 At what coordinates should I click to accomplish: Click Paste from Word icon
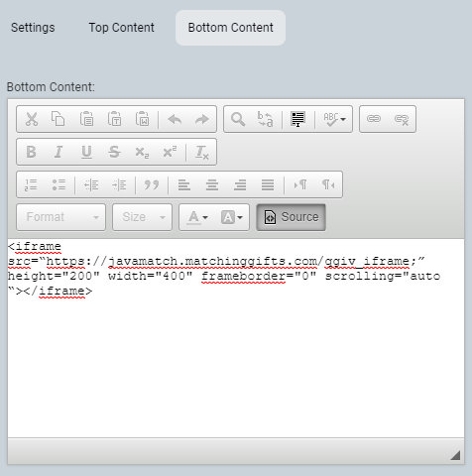142,119
